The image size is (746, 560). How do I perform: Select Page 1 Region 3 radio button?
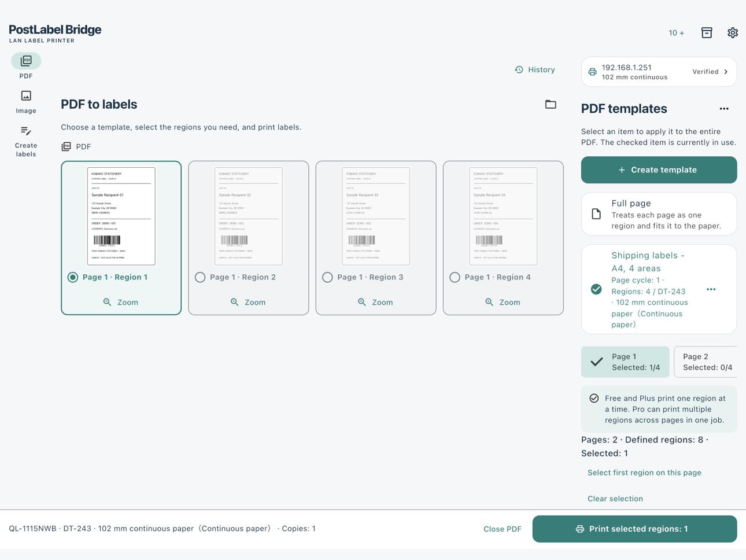pos(327,277)
